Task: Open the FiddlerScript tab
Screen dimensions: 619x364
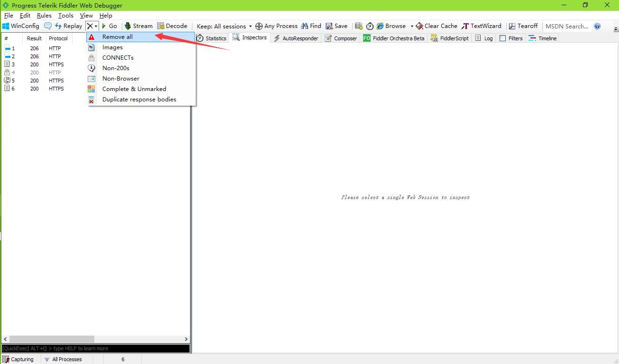Action: (x=450, y=38)
